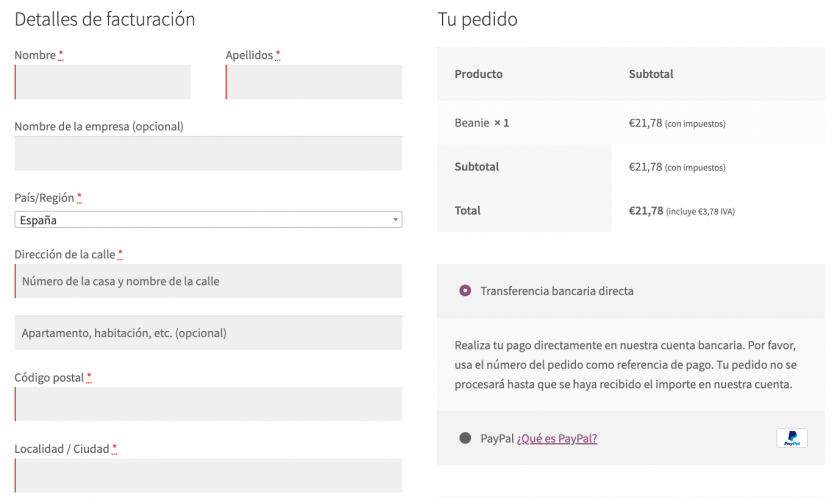Click the Beanie × 1 product row
The width and height of the screenshot is (840, 498).
pyautogui.click(x=482, y=123)
